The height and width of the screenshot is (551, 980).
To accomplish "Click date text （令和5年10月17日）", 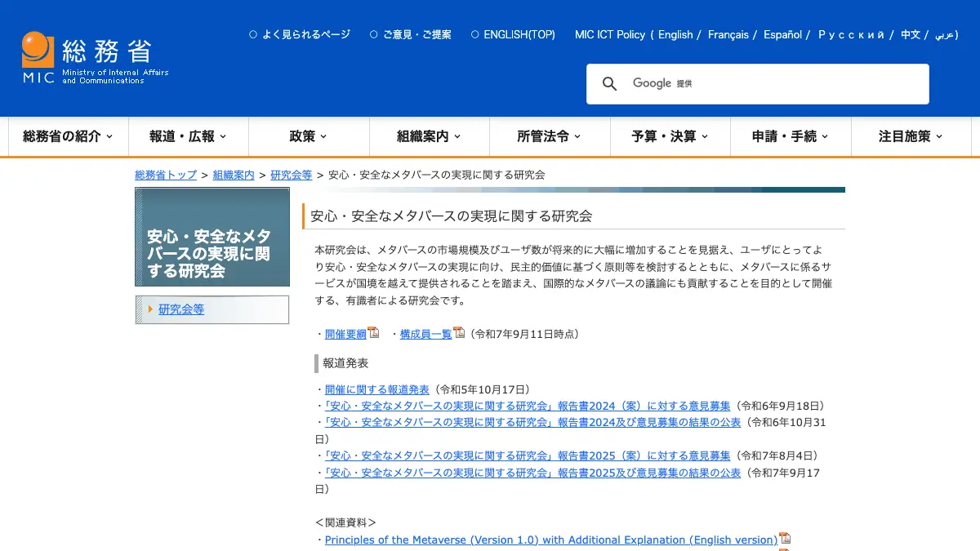I will (482, 389).
